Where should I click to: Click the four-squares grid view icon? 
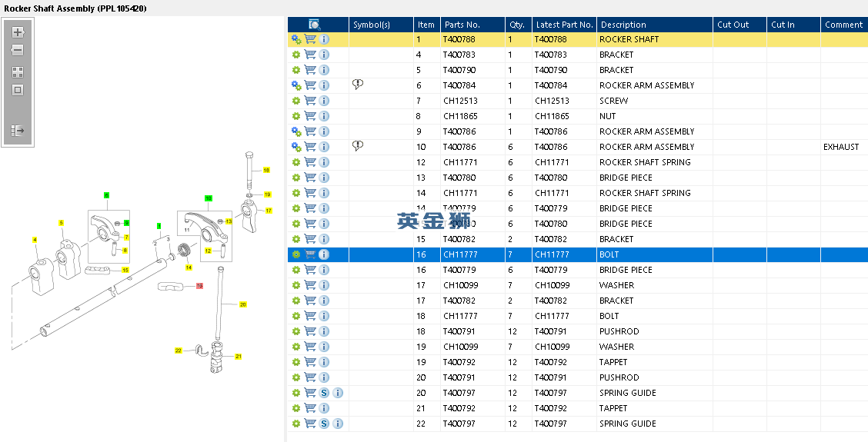17,72
